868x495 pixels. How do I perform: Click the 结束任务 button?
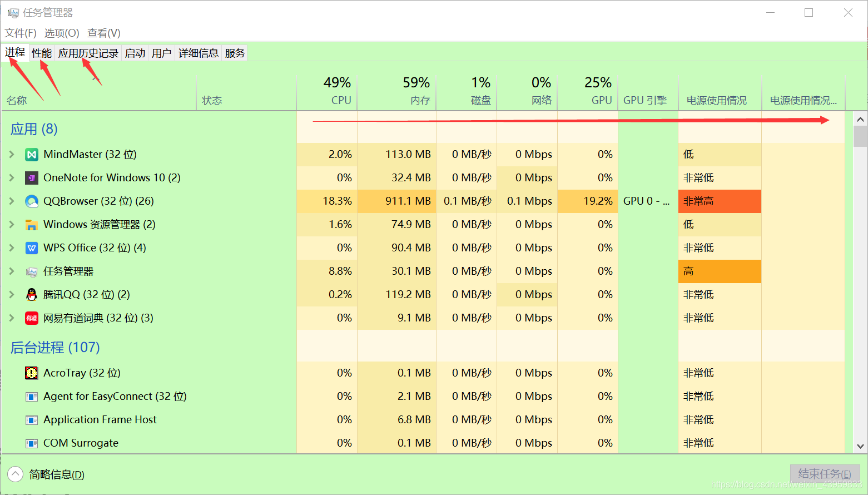(825, 474)
